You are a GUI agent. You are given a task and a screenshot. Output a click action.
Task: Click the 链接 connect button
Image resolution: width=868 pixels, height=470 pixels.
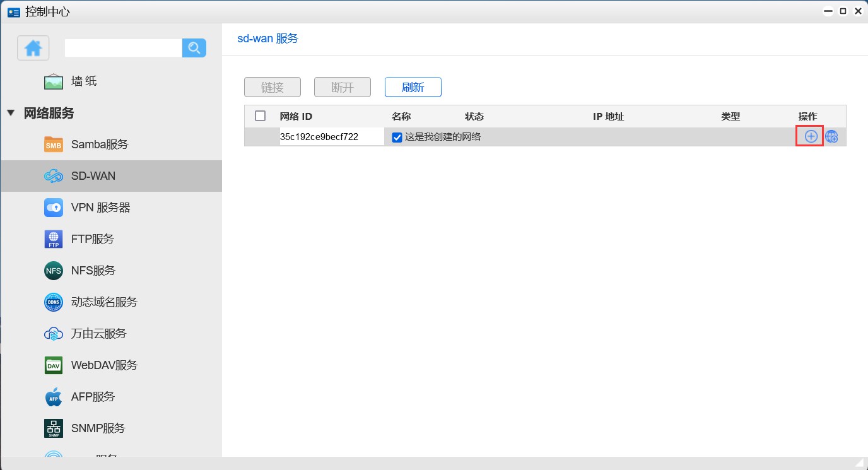click(272, 87)
